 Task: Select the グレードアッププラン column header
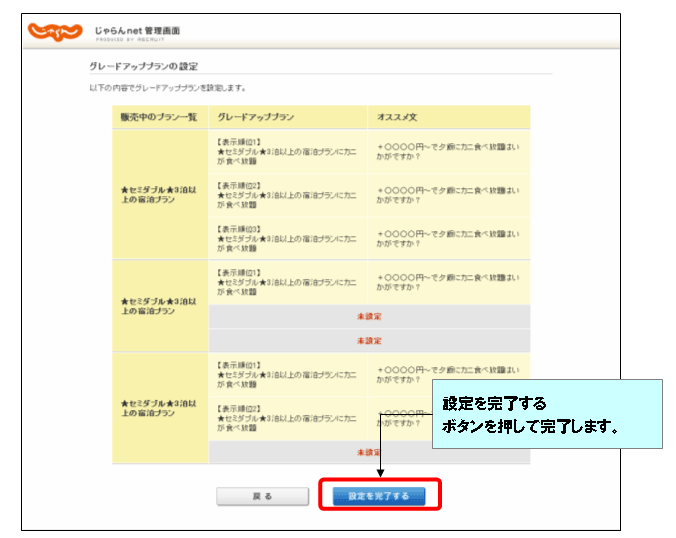point(256,117)
